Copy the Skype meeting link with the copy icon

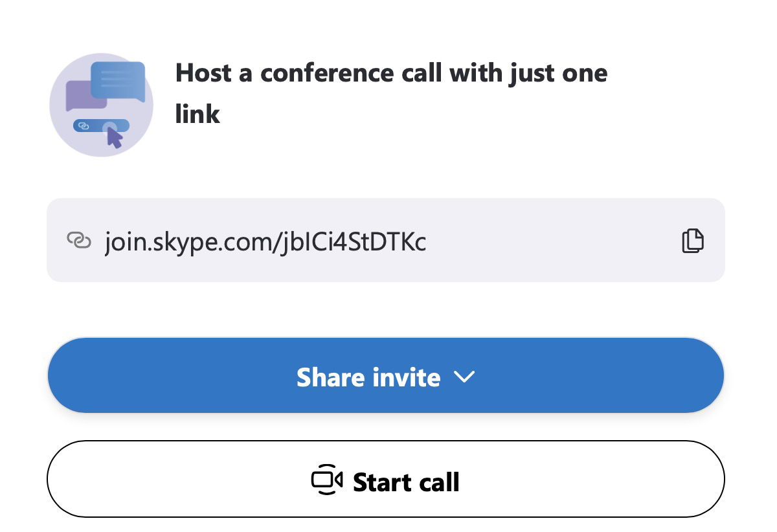click(693, 241)
